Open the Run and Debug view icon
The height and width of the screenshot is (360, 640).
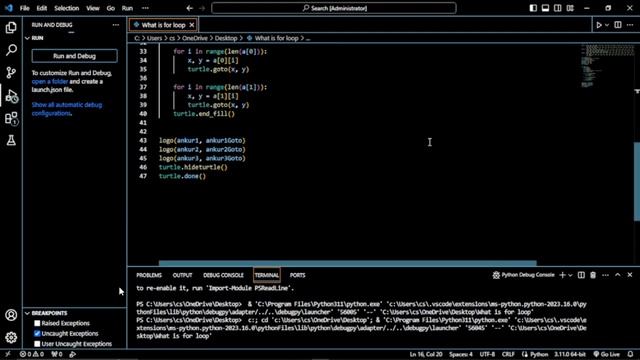click(11, 96)
